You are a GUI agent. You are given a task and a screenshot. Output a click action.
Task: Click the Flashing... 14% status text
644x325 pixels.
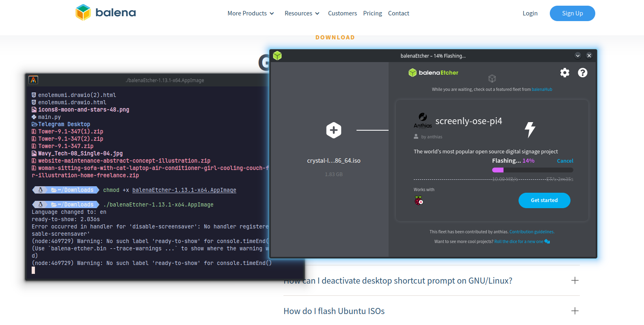click(513, 161)
